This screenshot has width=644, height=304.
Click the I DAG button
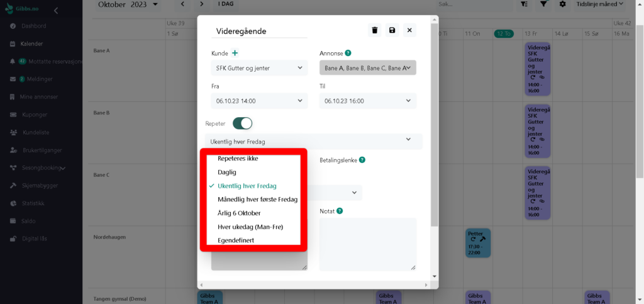pyautogui.click(x=226, y=4)
